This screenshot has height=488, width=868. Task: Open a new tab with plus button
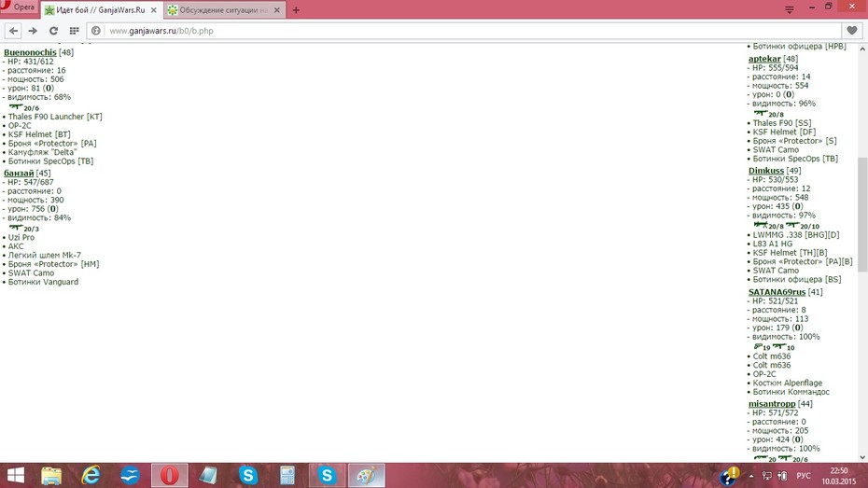(x=296, y=10)
